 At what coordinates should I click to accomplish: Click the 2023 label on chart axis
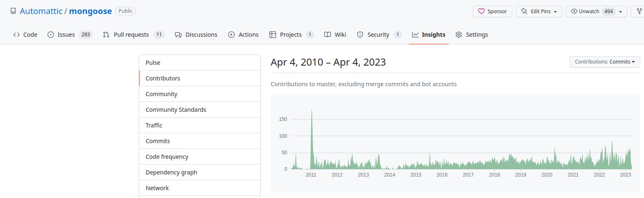pos(626,175)
